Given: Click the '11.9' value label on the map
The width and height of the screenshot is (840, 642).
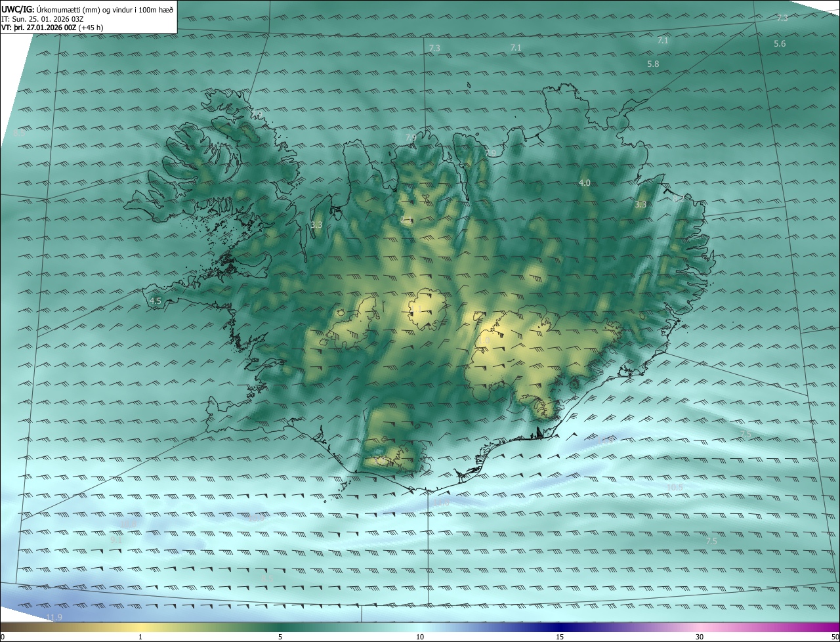Looking at the screenshot, I should [54, 618].
